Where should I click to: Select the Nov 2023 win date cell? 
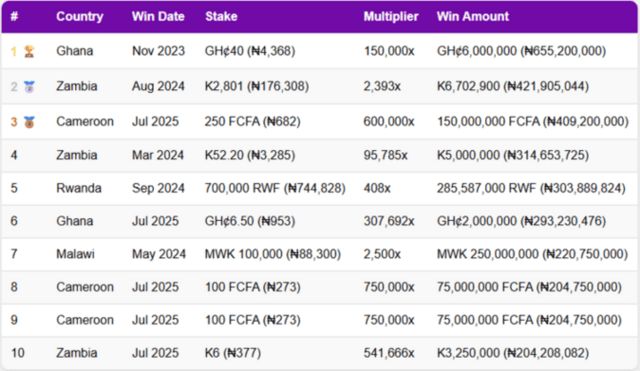point(158,51)
